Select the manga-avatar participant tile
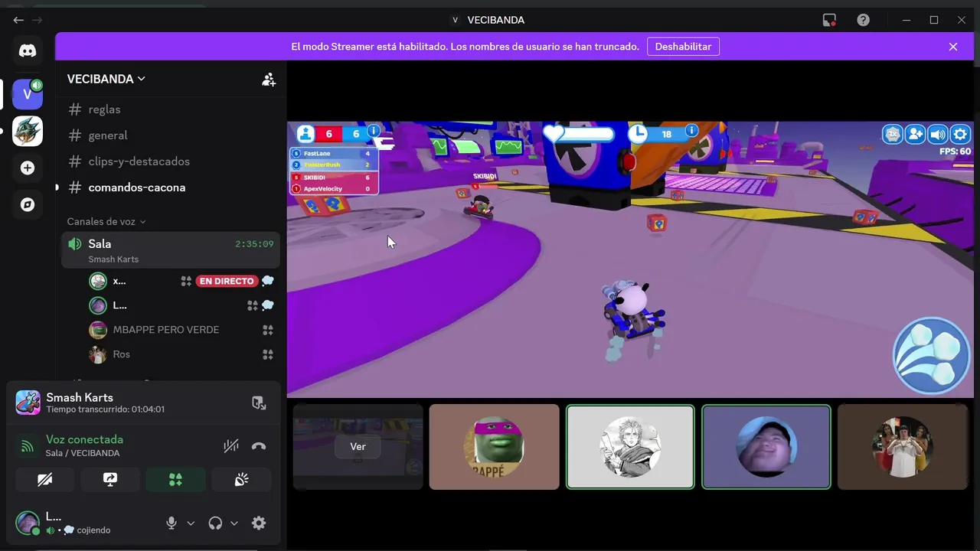Viewport: 980px width, 551px height. click(630, 447)
